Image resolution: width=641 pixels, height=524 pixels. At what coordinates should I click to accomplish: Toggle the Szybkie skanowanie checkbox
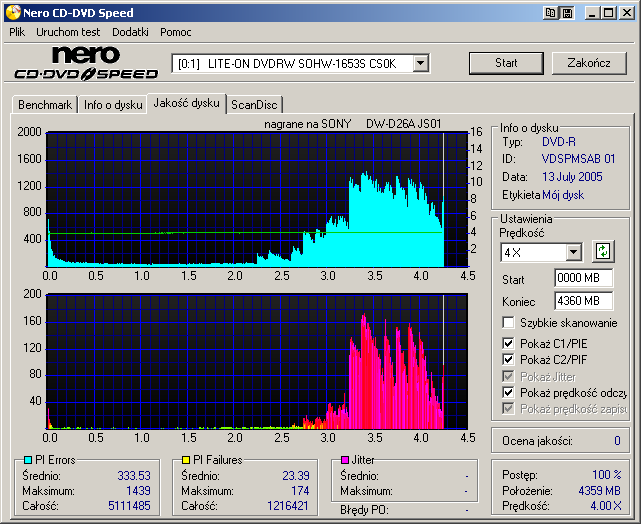click(508, 322)
